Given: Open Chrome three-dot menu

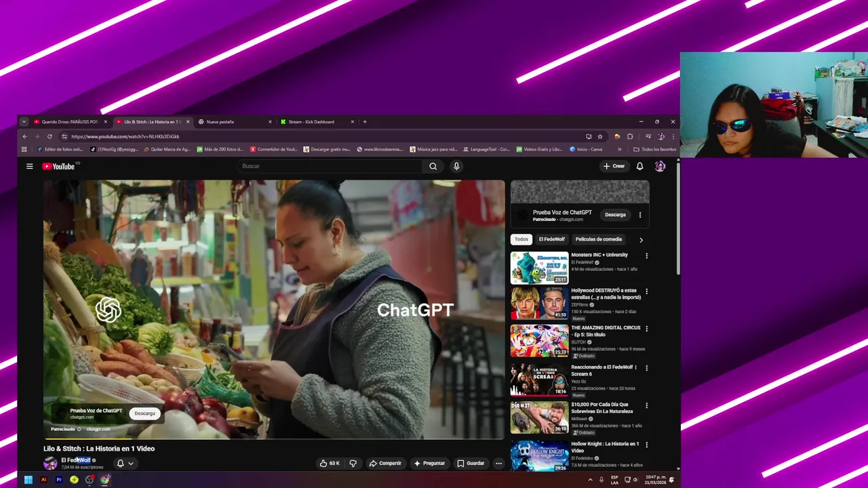Looking at the screenshot, I should [673, 136].
